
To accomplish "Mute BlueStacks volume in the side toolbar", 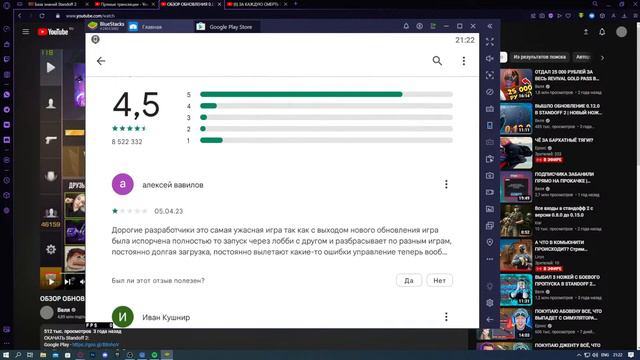I will (x=490, y=58).
